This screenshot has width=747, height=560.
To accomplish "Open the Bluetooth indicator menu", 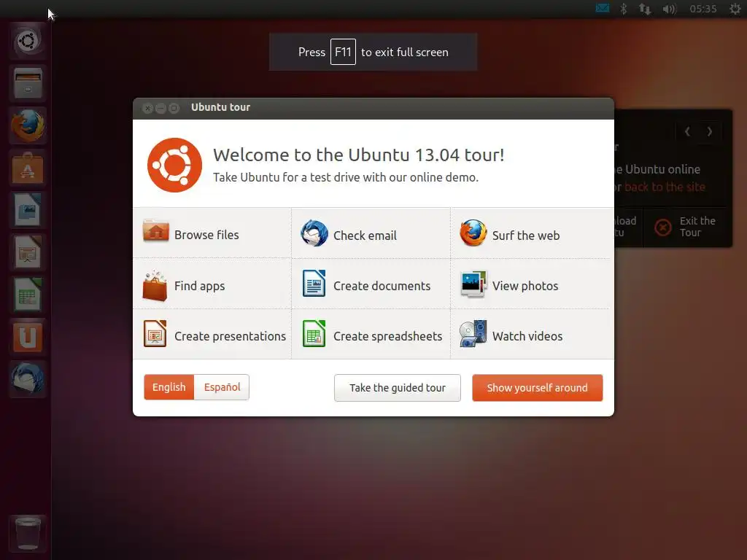I will point(624,9).
